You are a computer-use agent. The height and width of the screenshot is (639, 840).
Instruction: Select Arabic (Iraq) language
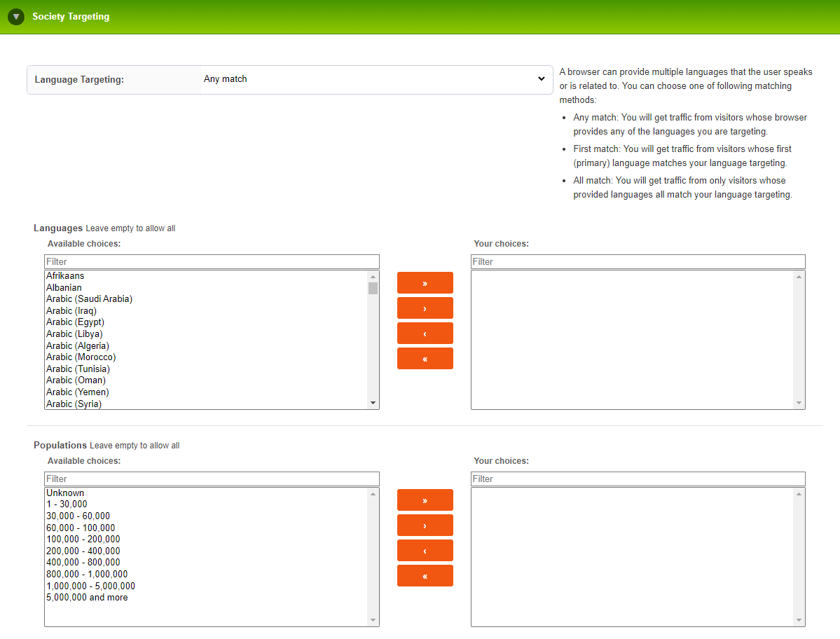point(206,310)
